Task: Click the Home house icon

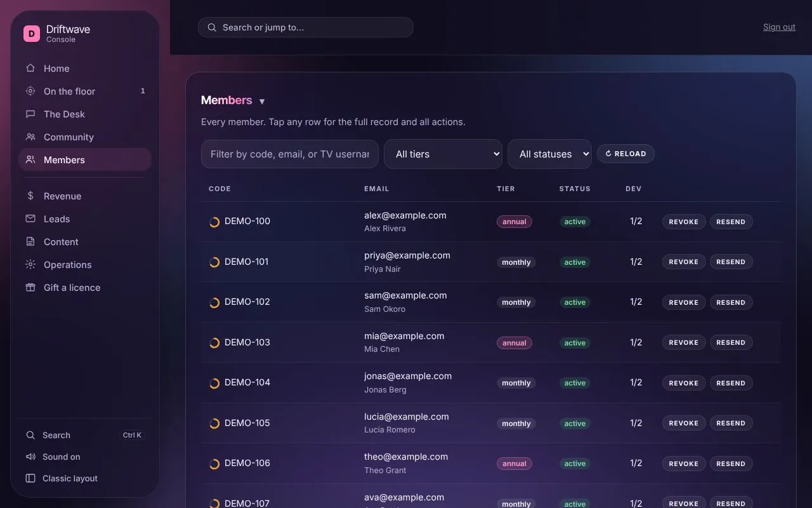Action: 30,68
